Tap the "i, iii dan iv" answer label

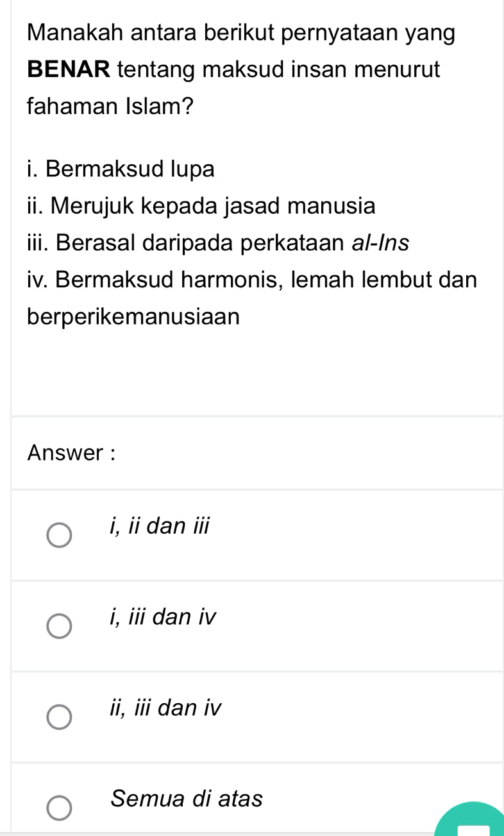(164, 617)
